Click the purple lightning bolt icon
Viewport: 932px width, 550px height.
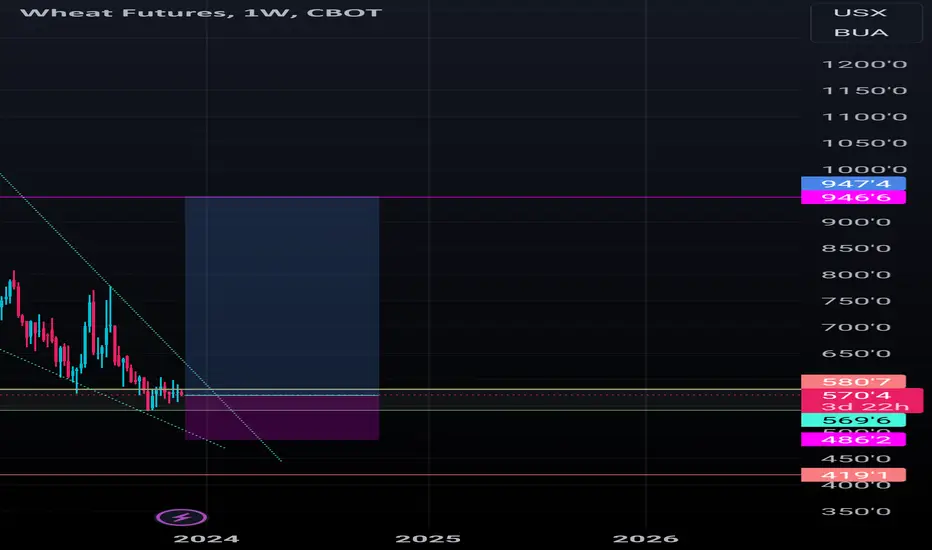(x=182, y=517)
